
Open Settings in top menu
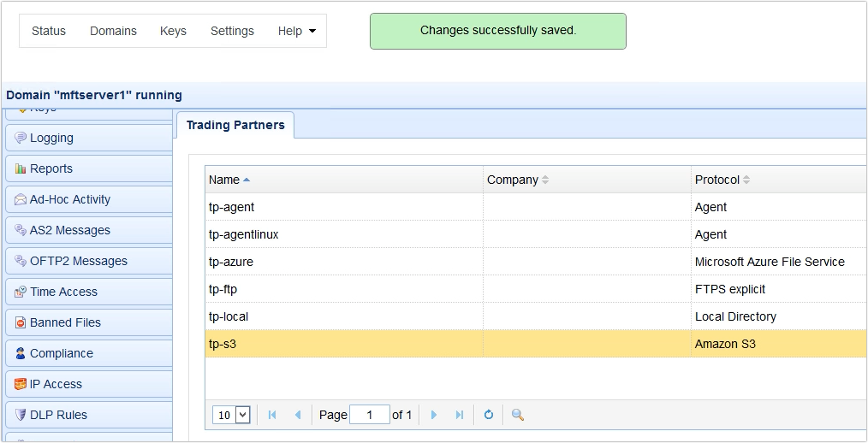(x=232, y=31)
